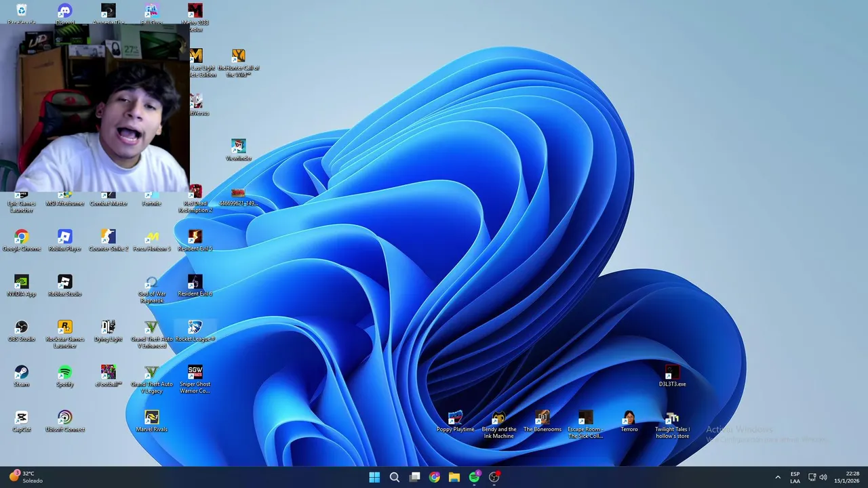
Task: Select the Rocket League desktop icon
Action: click(195, 331)
